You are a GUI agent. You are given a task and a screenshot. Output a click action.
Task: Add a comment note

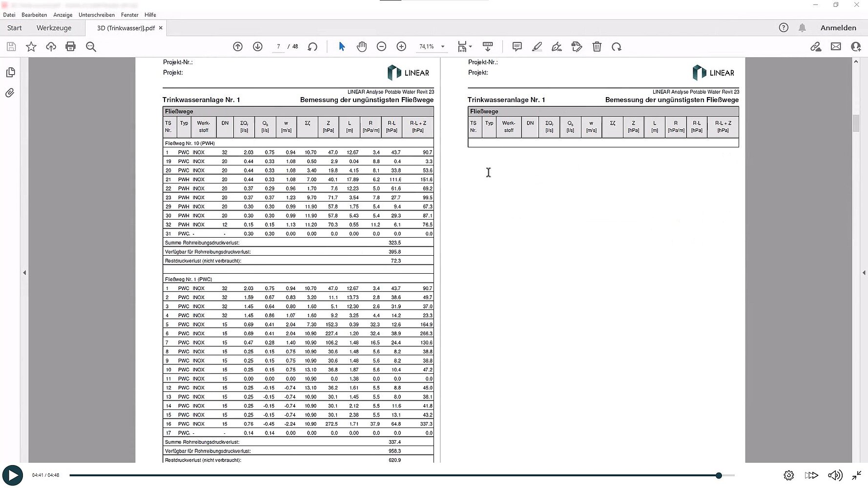tap(517, 47)
